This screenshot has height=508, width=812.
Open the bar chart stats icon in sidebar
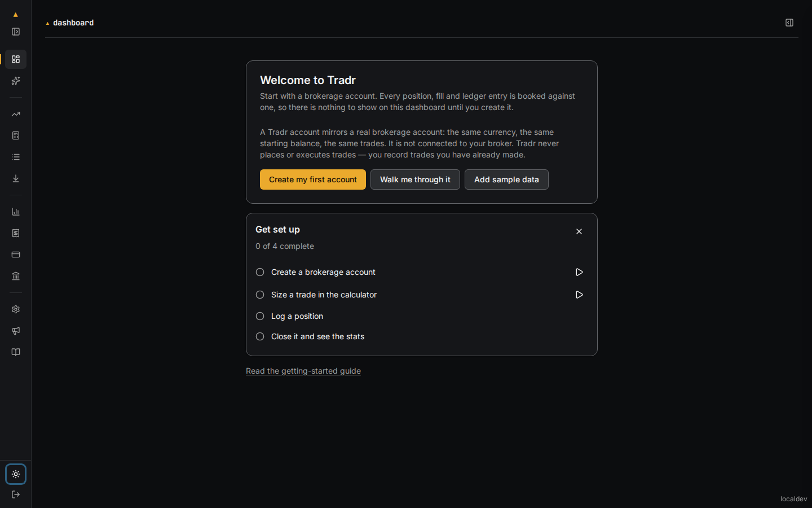(x=16, y=212)
